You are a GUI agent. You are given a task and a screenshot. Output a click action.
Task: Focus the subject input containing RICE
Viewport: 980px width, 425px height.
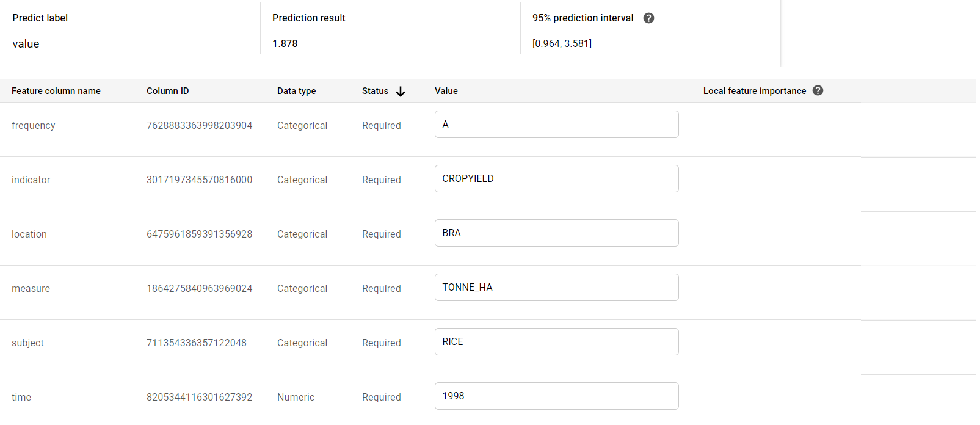tap(556, 342)
